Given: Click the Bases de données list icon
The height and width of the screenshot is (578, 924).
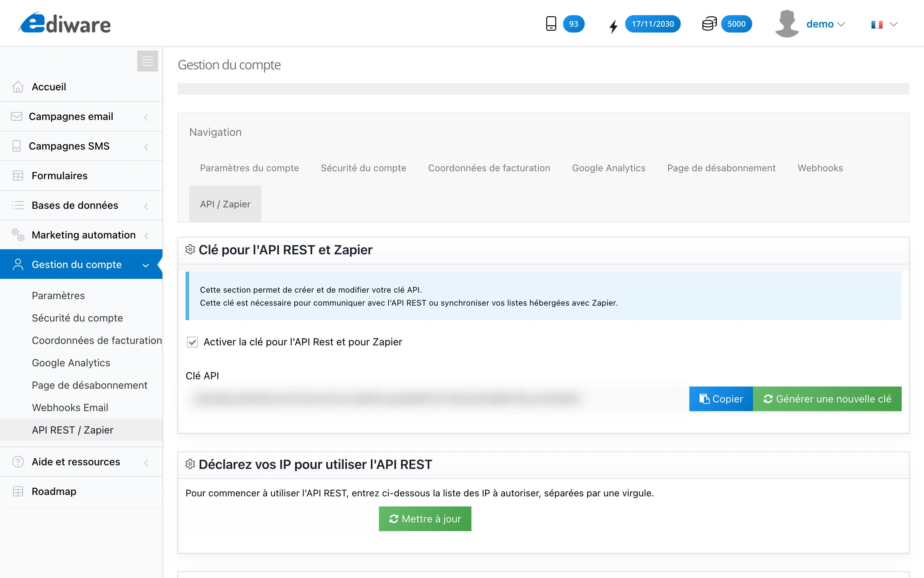Looking at the screenshot, I should pyautogui.click(x=18, y=205).
